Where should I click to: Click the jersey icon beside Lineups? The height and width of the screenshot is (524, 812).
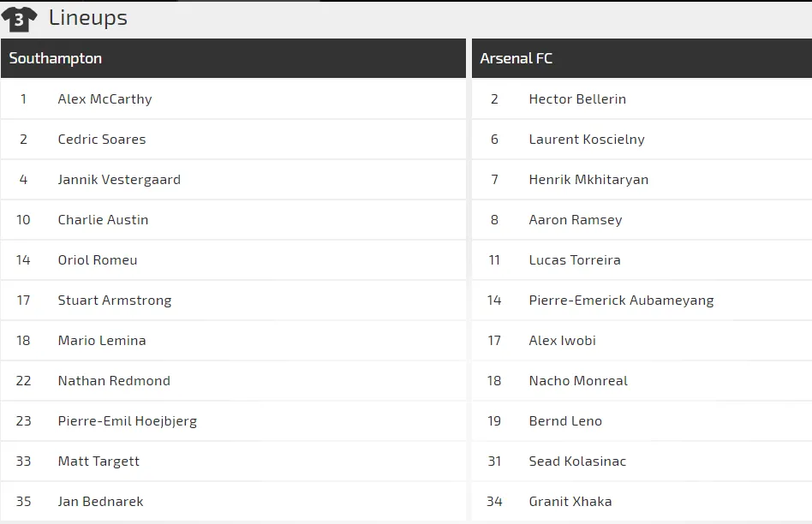tap(19, 19)
